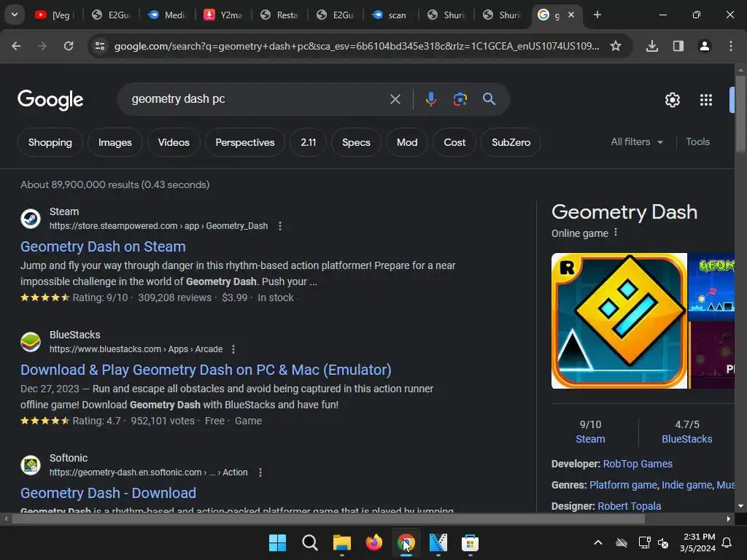Open Windows taskbar search
This screenshot has width=747, height=560.
tap(309, 542)
